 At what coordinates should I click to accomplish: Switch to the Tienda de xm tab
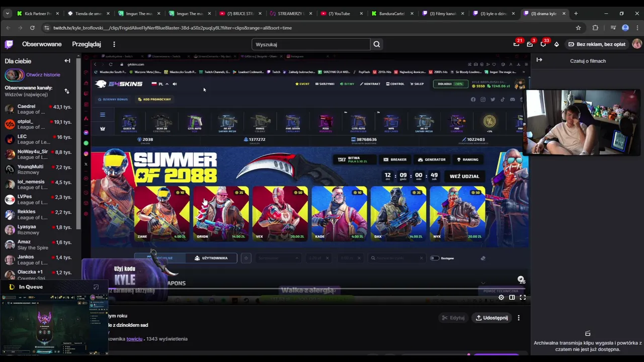(x=89, y=14)
